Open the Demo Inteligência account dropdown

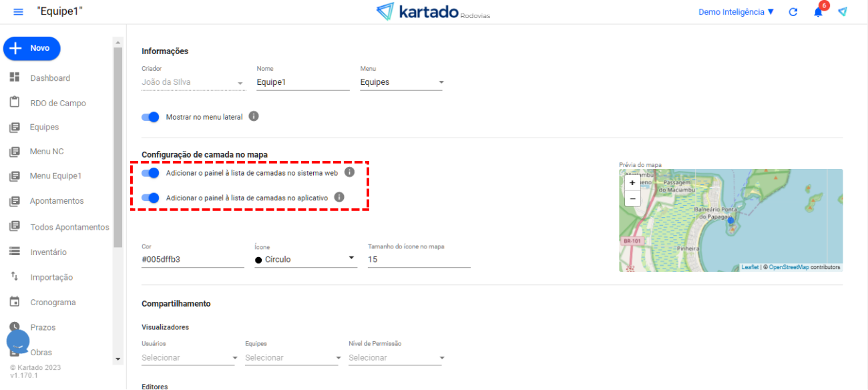736,12
